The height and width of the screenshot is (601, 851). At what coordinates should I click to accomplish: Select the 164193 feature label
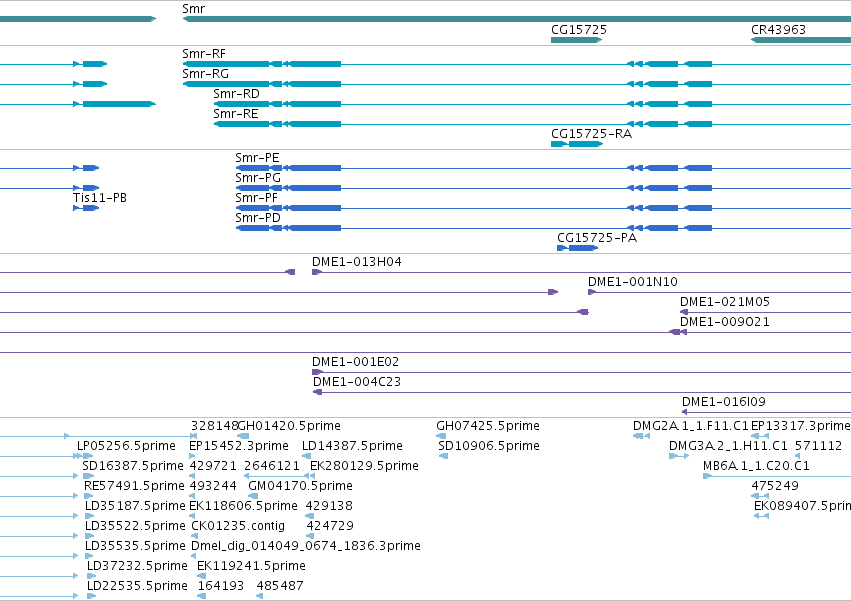(x=221, y=587)
